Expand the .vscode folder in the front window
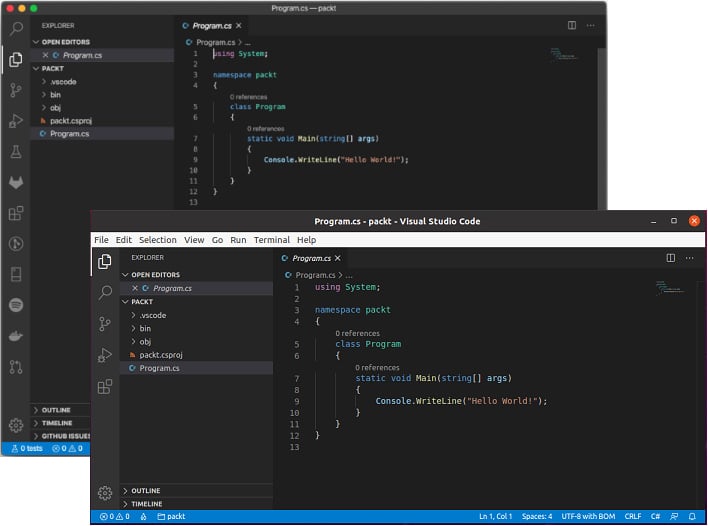Screen dimensions: 708x526 [152, 315]
